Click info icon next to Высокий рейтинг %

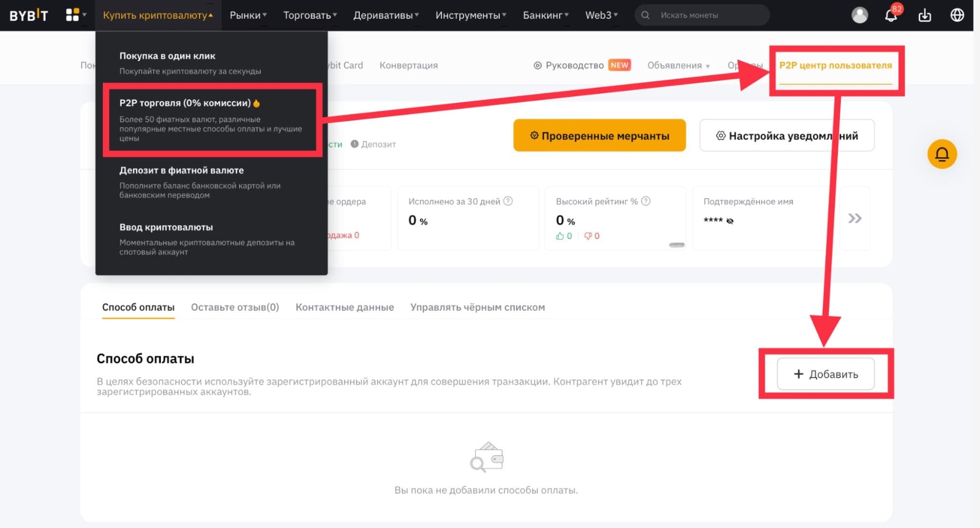(x=646, y=201)
